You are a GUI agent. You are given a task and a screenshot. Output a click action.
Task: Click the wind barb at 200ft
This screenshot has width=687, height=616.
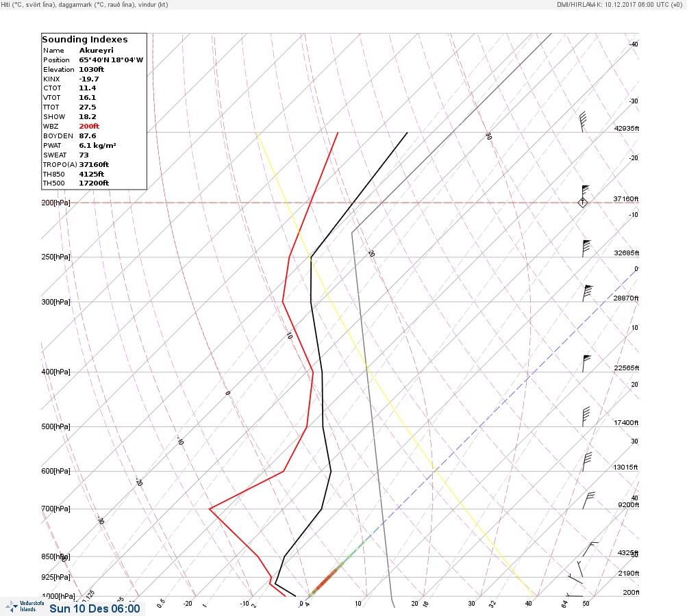click(x=574, y=595)
